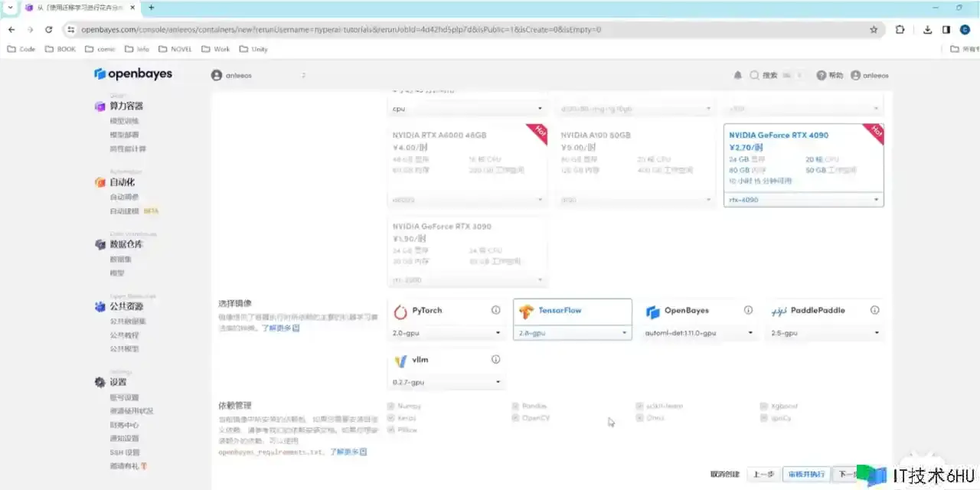The image size is (980, 490).
Task: Click the 公共资源 sidebar icon
Action: [x=100, y=306]
